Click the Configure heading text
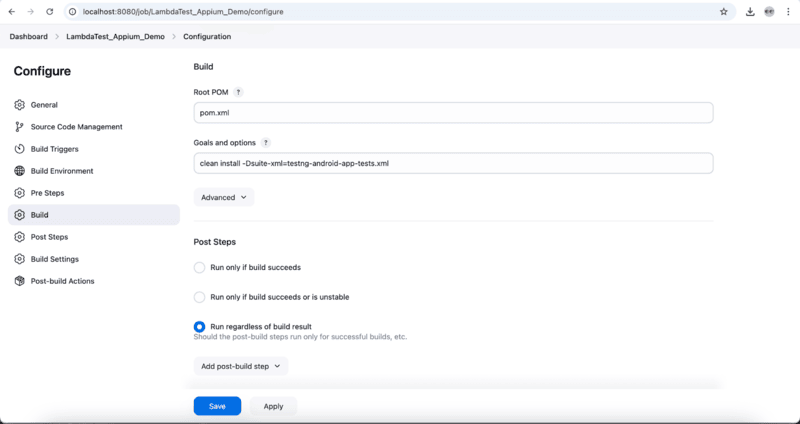 (x=42, y=71)
